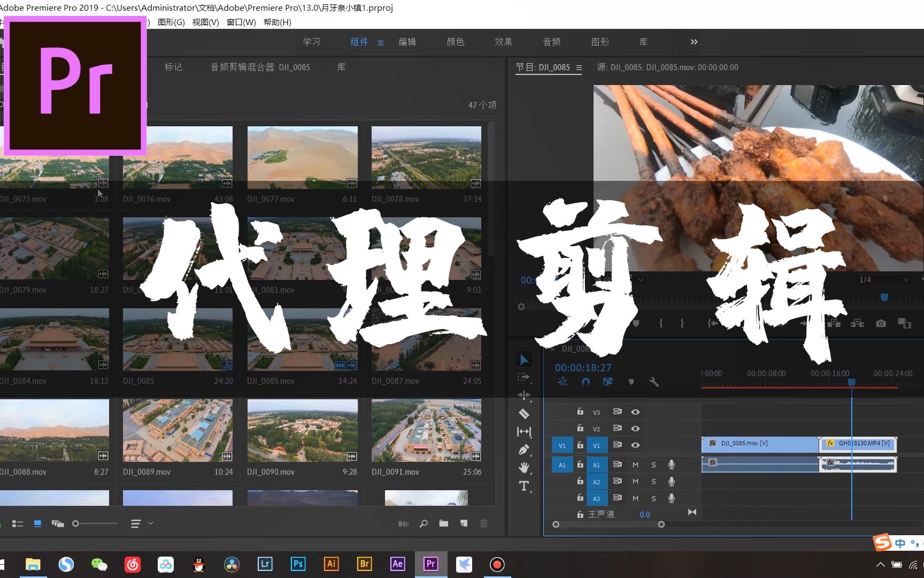924x578 pixels.
Task: Open File Explorer from the taskbar
Action: pos(33,564)
